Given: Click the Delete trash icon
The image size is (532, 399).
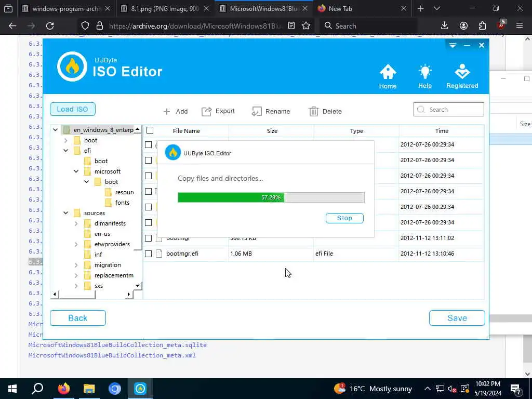Looking at the screenshot, I should coord(313,111).
